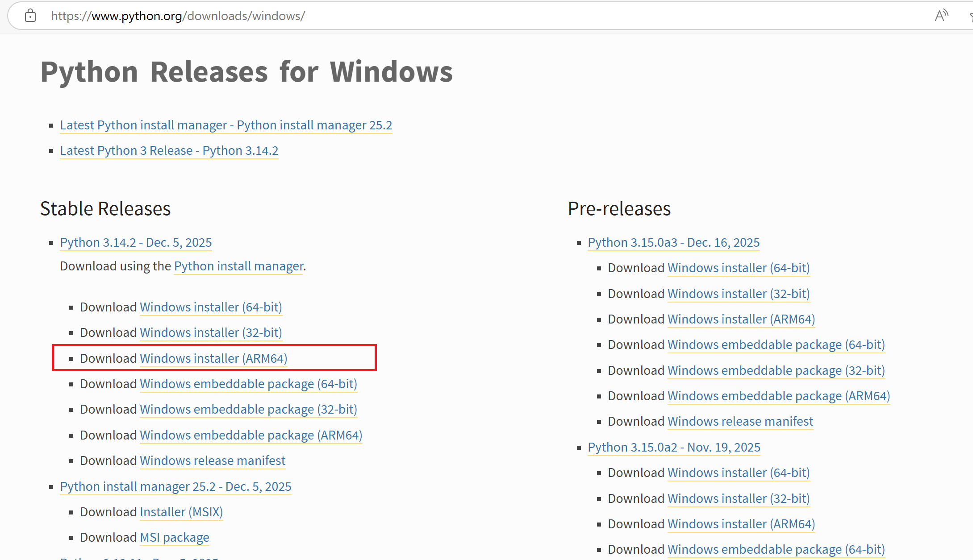Screen dimensions: 973x560
Task: Click the Read aloud icon in address bar
Action: tap(941, 16)
